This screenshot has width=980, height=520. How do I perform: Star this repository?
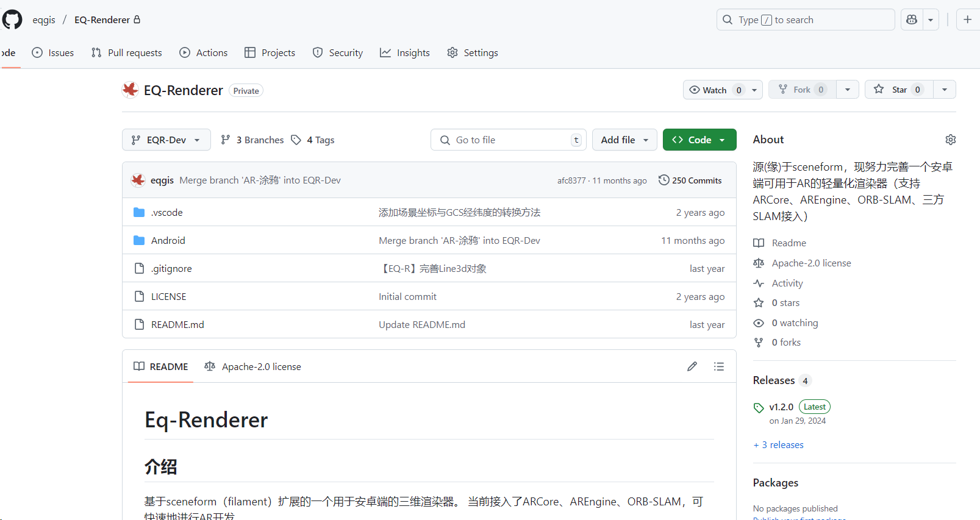(899, 90)
